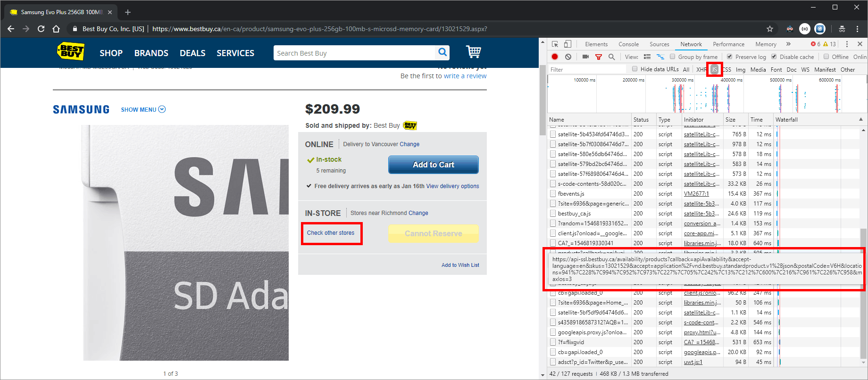Check Hide data URLs
868x380 pixels.
[x=635, y=69]
